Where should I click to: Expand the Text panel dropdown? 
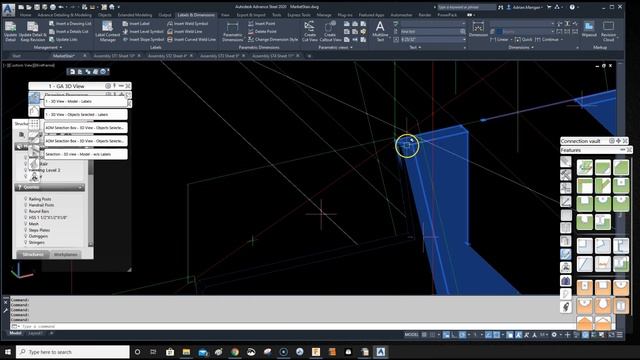click(x=415, y=48)
